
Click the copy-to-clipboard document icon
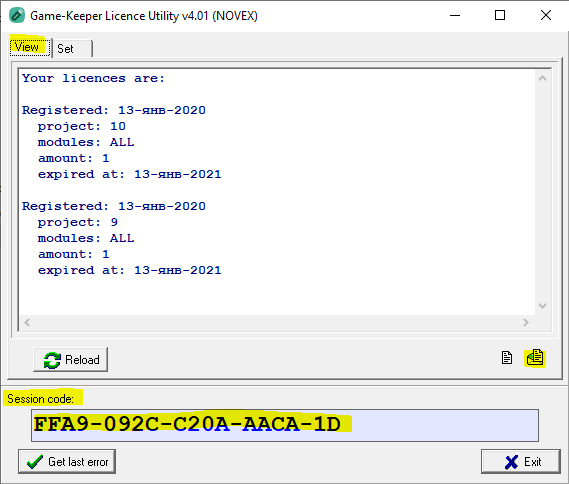click(x=507, y=358)
